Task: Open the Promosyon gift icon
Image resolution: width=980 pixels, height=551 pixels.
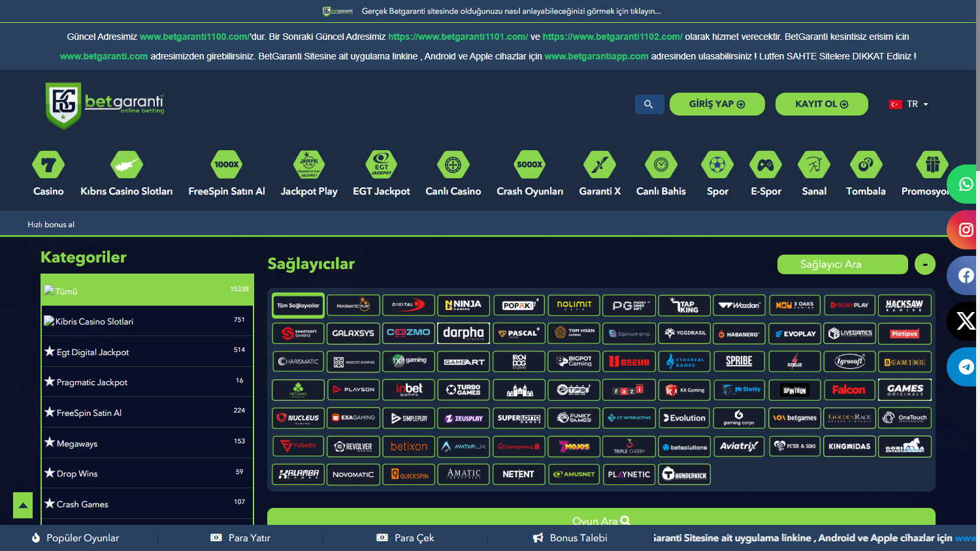Action: 932,165
